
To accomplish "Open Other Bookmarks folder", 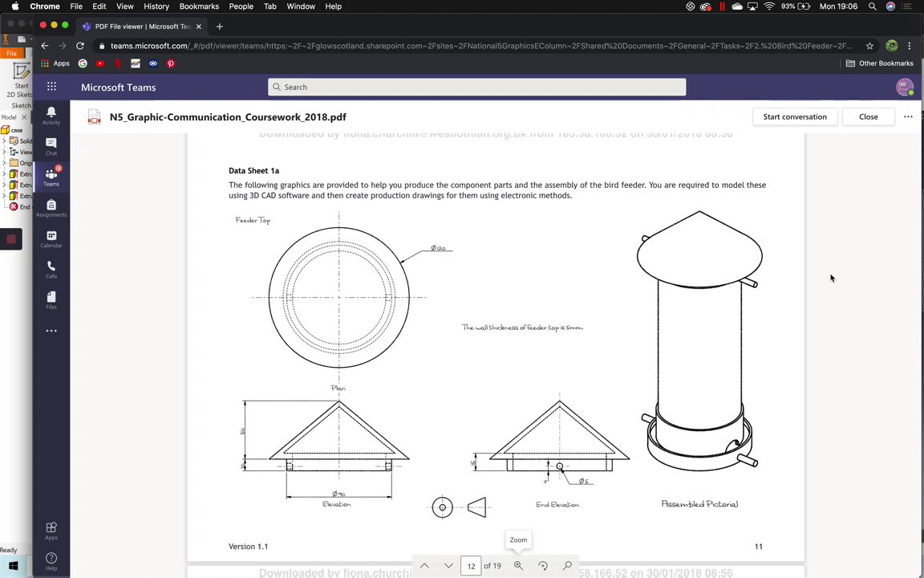I will click(880, 63).
